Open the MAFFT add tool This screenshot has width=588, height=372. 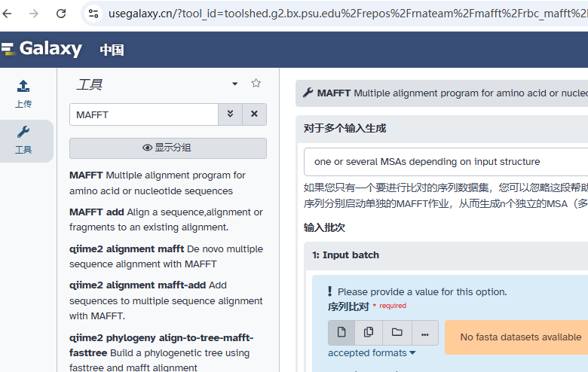[166, 220]
